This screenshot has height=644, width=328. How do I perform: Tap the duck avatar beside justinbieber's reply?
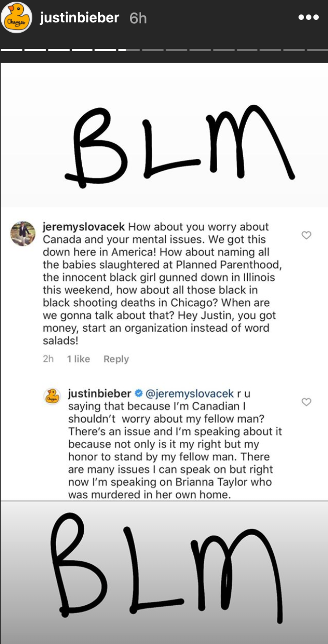pos(52,396)
